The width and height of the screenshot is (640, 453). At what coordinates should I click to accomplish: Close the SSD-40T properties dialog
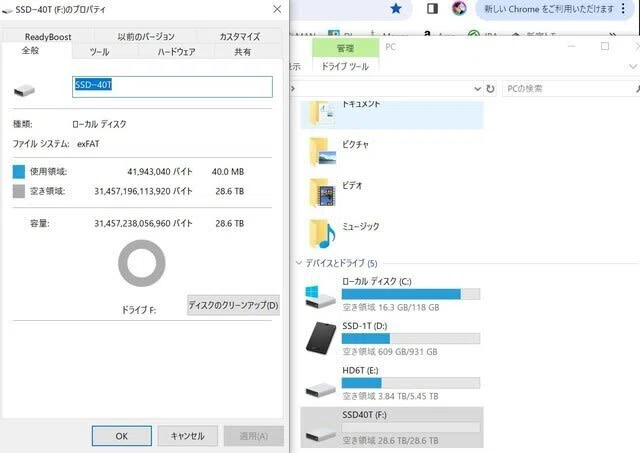click(277, 9)
